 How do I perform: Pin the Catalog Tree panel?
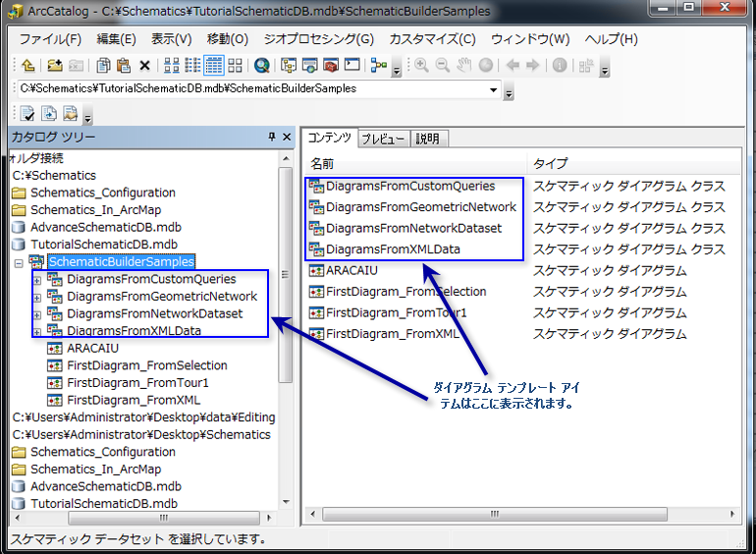(272, 138)
